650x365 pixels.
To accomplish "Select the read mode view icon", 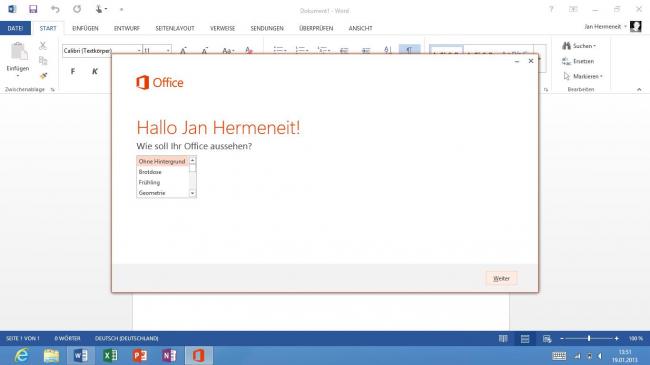I will click(x=503, y=339).
